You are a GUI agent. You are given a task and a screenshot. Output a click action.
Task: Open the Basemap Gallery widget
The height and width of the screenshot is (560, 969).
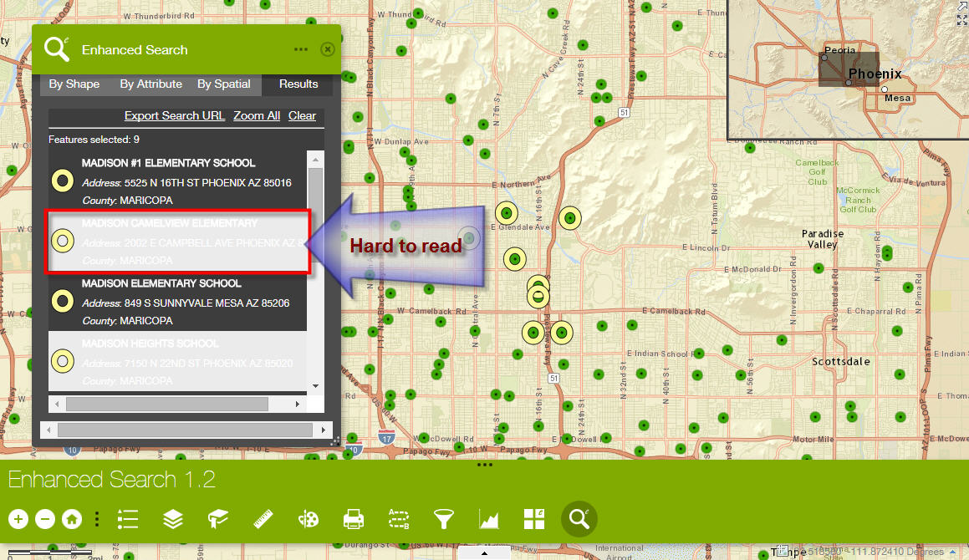click(534, 519)
